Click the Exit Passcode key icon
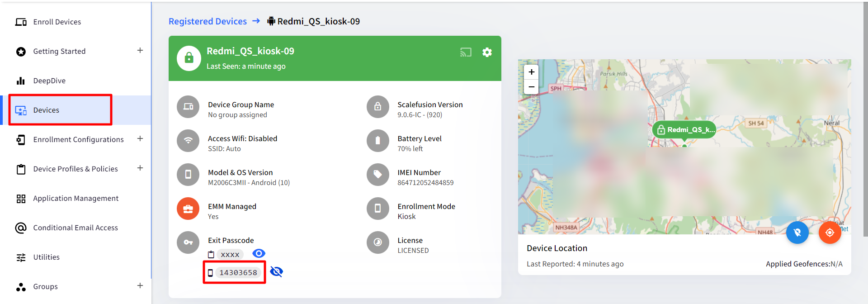Viewport: 868px width, 304px height. 188,242
